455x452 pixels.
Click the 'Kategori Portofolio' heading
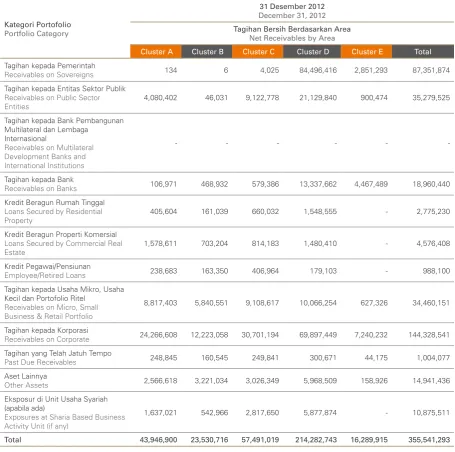point(38,24)
